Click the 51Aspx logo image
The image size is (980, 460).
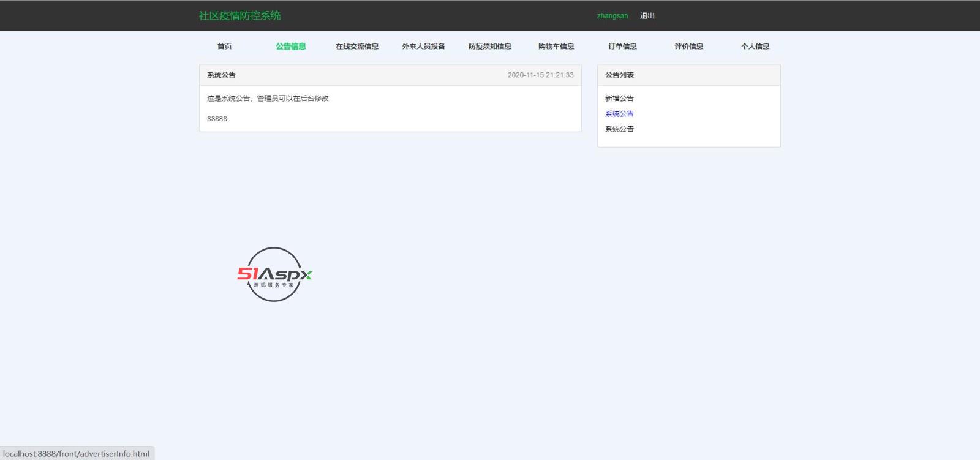pyautogui.click(x=274, y=274)
